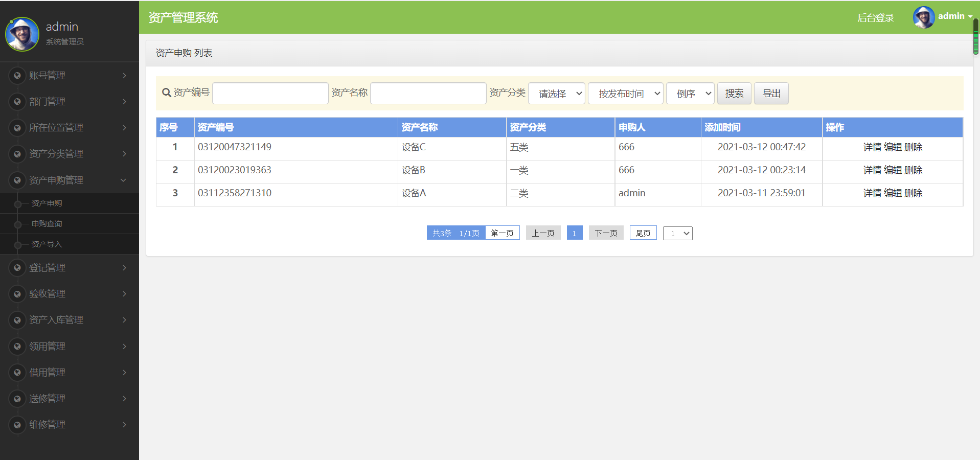Click the search magnifier icon beside 资产编号
The width and height of the screenshot is (980, 460).
point(166,93)
